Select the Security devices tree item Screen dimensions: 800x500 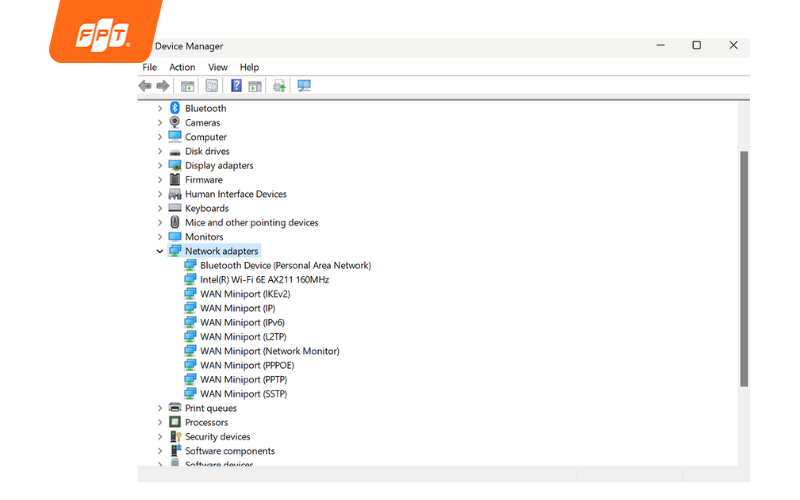[217, 437]
